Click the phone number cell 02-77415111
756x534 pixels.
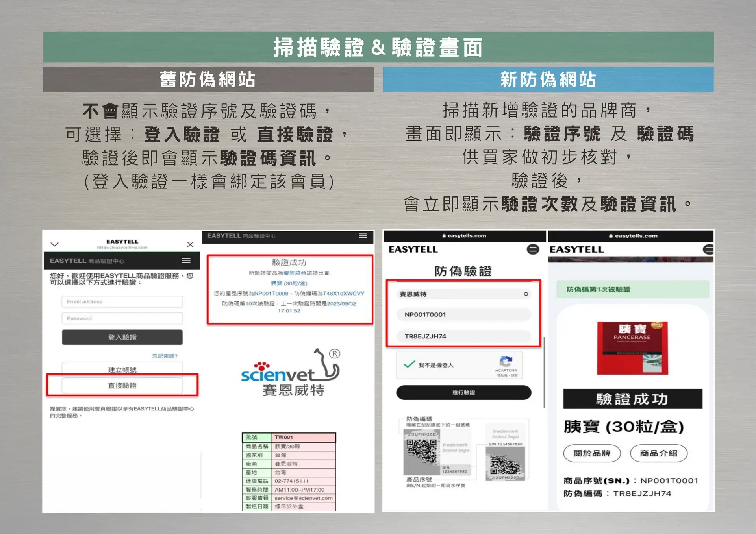pyautogui.click(x=303, y=481)
